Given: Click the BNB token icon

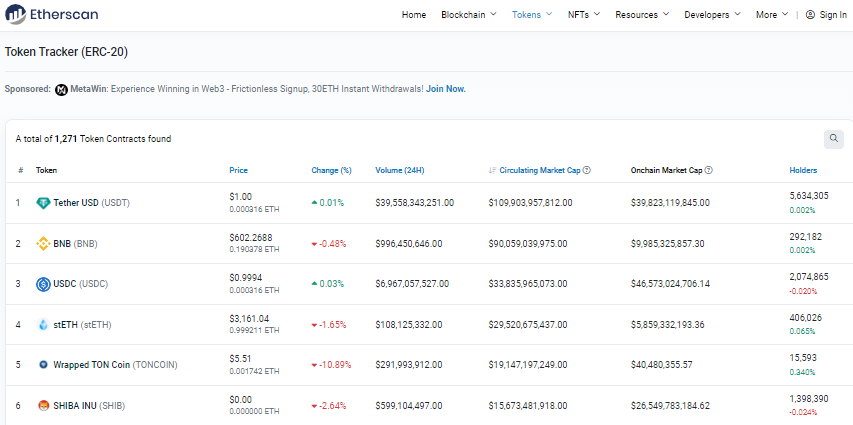Looking at the screenshot, I should click(x=43, y=243).
